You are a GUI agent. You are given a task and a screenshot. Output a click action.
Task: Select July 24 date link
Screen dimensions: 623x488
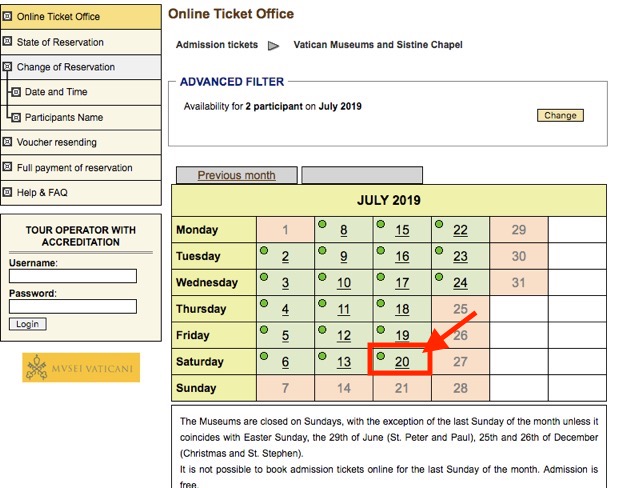(460, 283)
